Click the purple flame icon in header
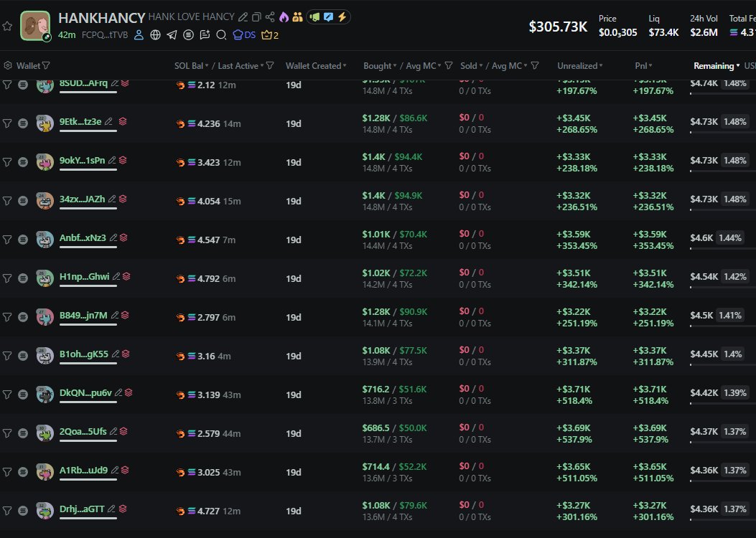This screenshot has width=756, height=538. click(283, 17)
